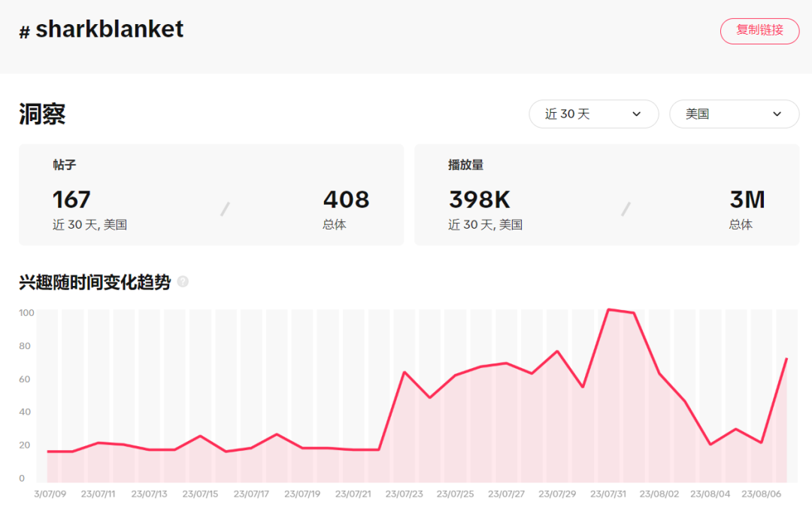Click the 帖子 card label

64,165
